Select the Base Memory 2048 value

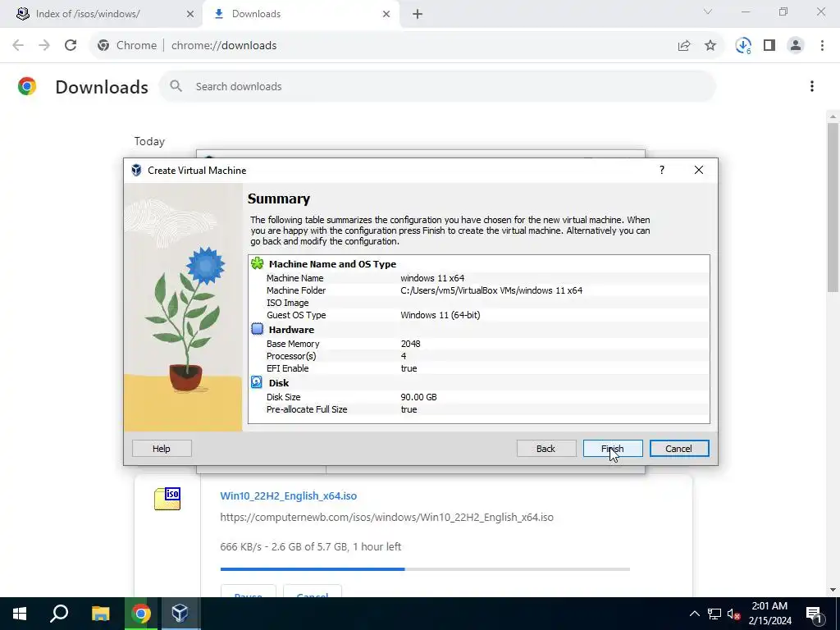(x=410, y=344)
